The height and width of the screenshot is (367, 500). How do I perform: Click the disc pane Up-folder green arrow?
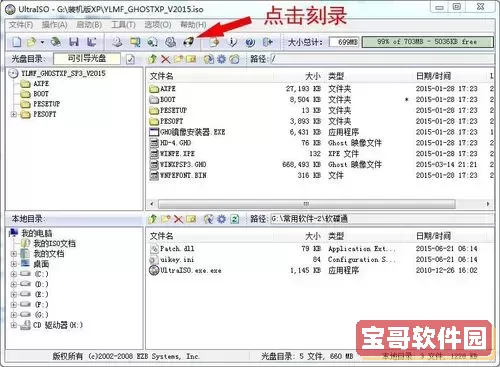tap(153, 59)
